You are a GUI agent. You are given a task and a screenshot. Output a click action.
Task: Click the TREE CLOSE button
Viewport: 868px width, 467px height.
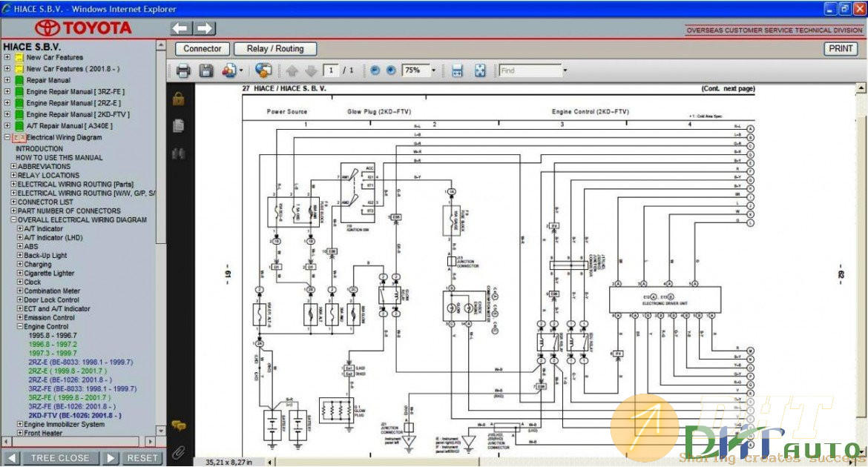coord(59,458)
